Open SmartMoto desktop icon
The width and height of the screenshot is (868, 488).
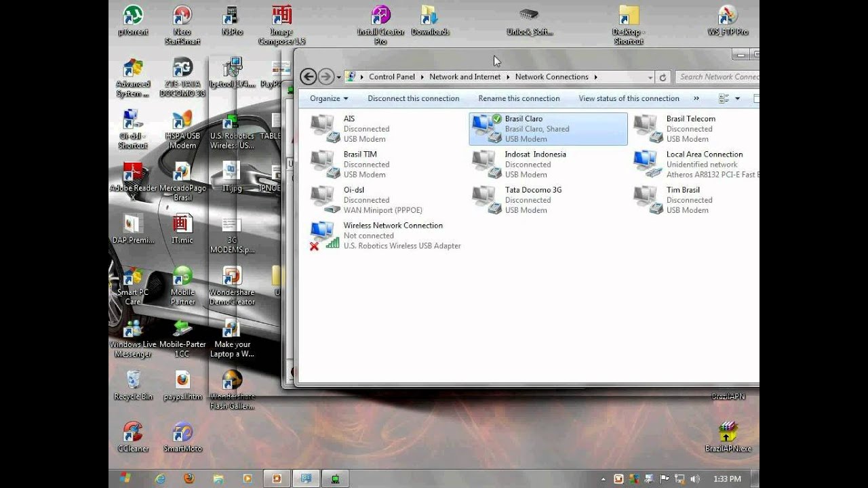pos(182,437)
